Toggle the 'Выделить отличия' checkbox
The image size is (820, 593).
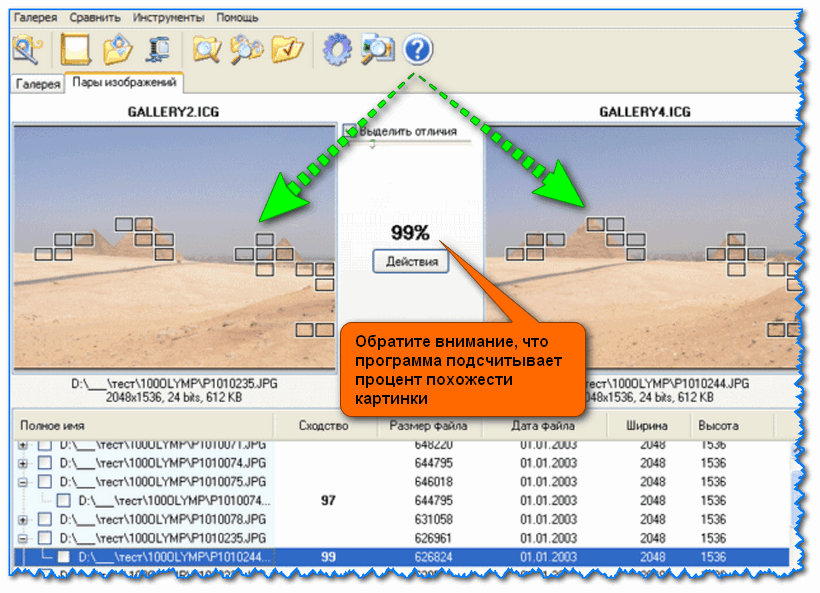tap(350, 131)
